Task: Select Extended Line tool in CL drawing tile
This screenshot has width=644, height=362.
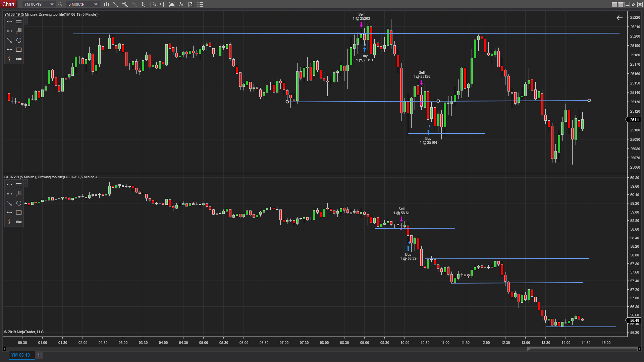Action: click(x=9, y=203)
